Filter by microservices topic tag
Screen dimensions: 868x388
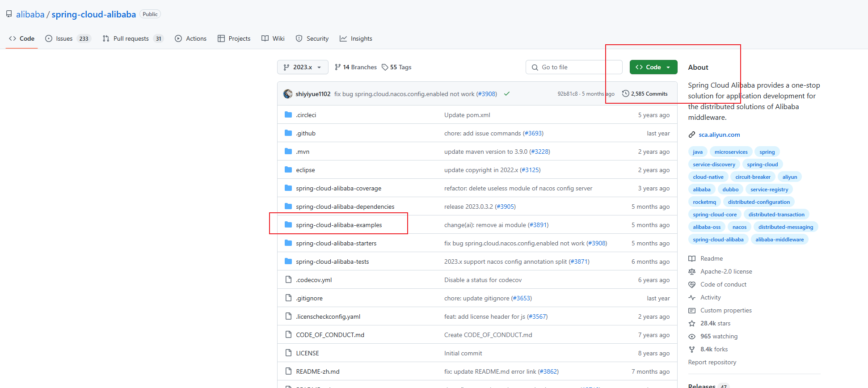tap(731, 152)
